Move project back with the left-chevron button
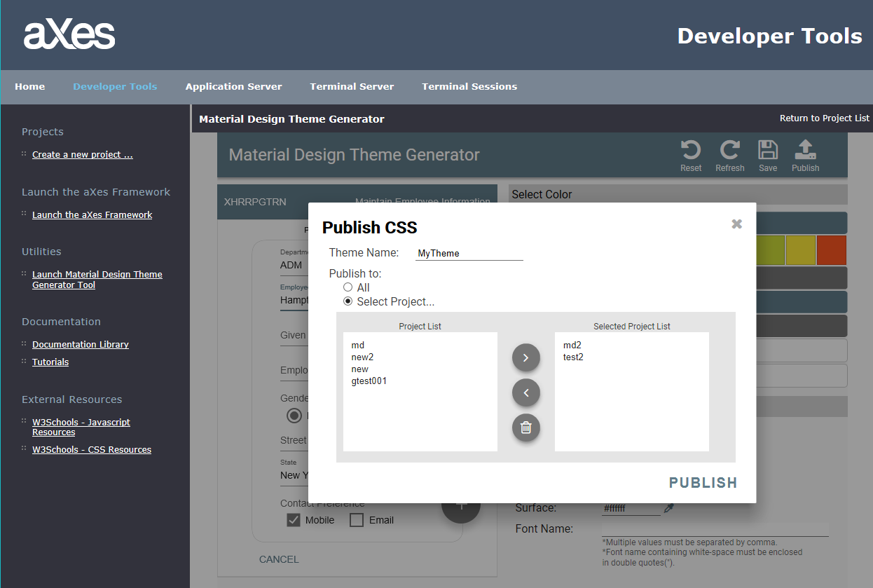 pyautogui.click(x=526, y=392)
